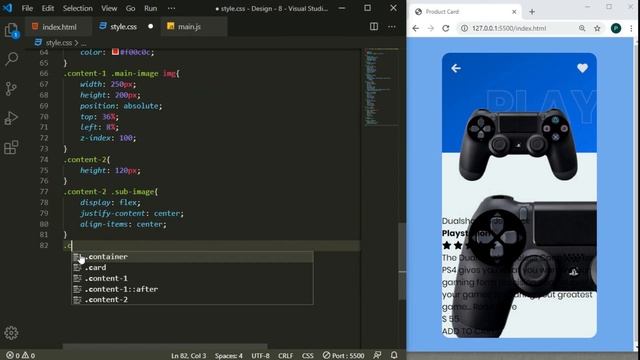Toggle the heart favorite on product card
Viewport: 640px width, 360px height.
click(x=582, y=68)
